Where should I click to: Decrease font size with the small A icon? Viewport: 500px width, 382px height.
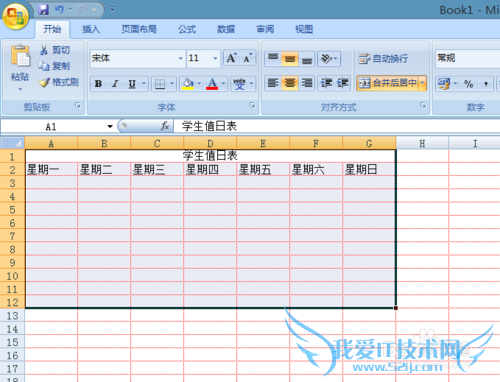[247, 58]
